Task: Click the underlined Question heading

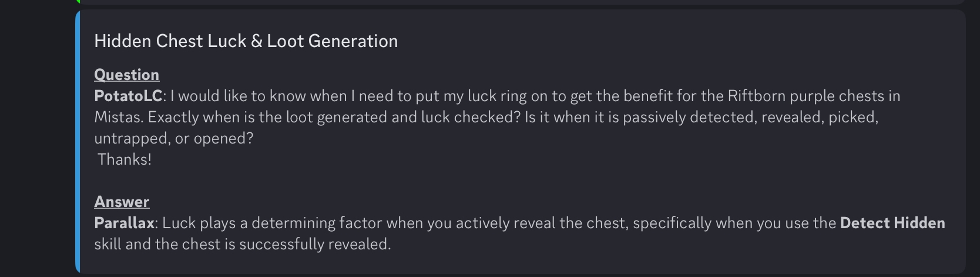Action: pos(127,75)
